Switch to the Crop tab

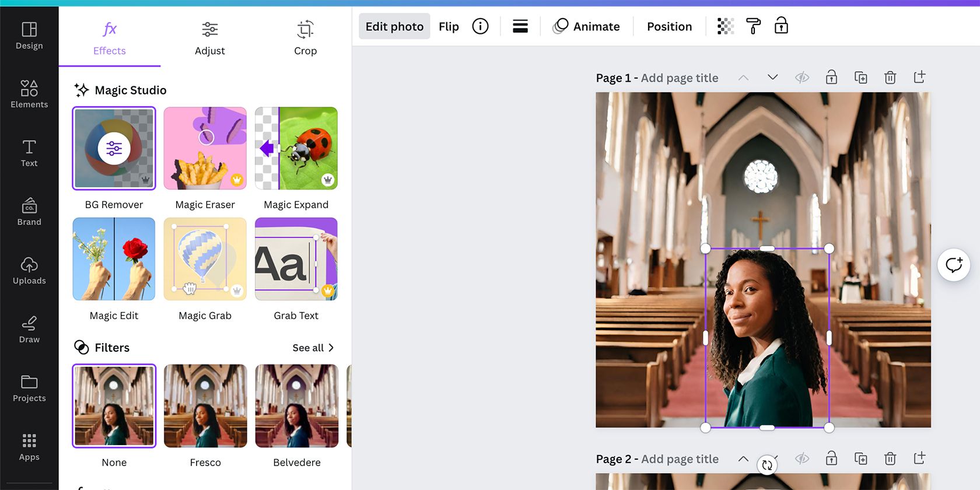[x=305, y=38]
